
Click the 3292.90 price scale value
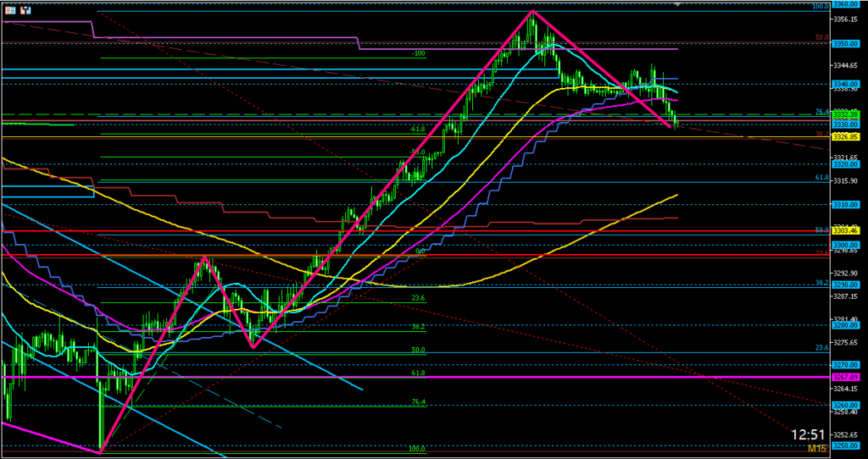[845, 273]
